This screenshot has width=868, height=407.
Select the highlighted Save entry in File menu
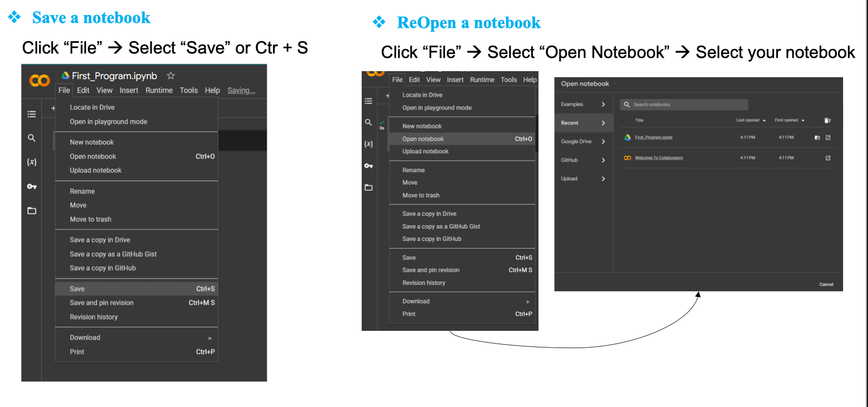point(77,289)
